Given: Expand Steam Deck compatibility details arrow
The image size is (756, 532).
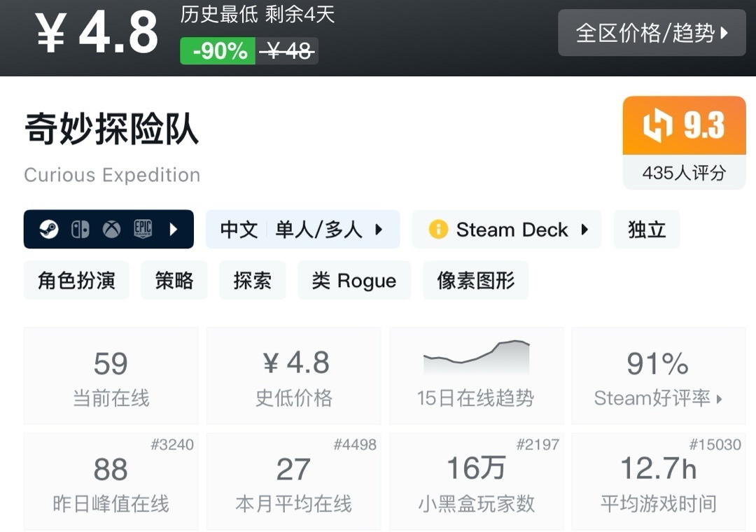Looking at the screenshot, I should 584,230.
